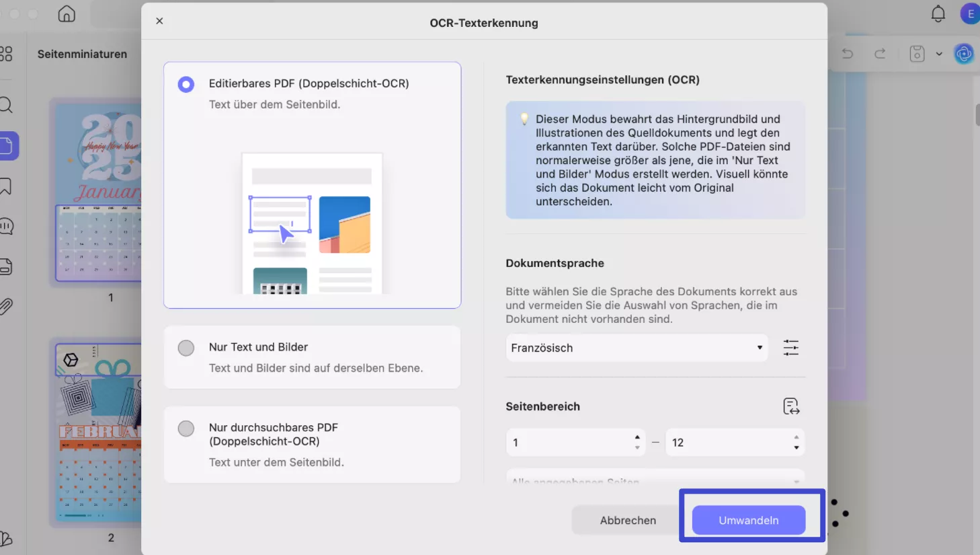Image resolution: width=980 pixels, height=555 pixels.
Task: Open the home screen via the house icon
Action: coord(67,13)
